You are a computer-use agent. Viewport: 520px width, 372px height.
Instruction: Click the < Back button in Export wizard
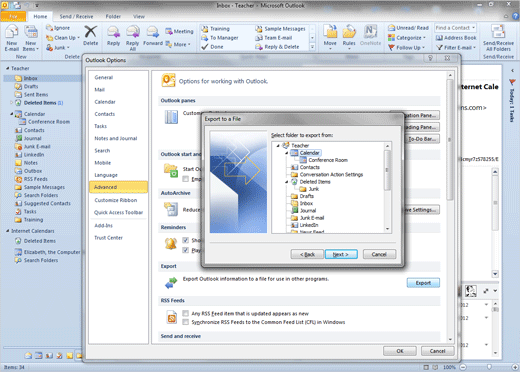coord(307,254)
